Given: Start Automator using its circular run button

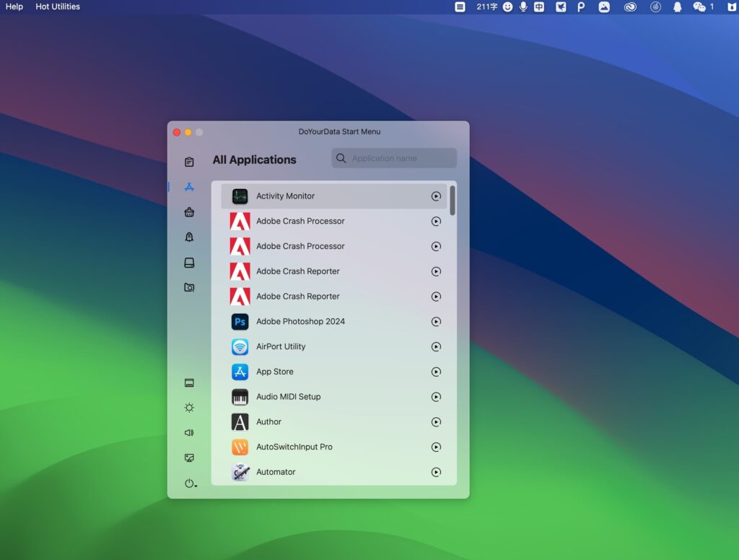Looking at the screenshot, I should pyautogui.click(x=436, y=472).
